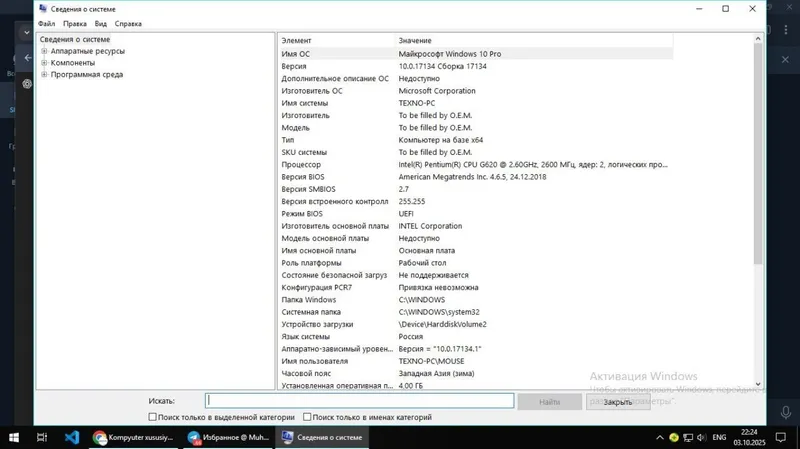Image resolution: width=800 pixels, height=449 pixels.
Task: Click the Искать search input field
Action: pyautogui.click(x=360, y=401)
